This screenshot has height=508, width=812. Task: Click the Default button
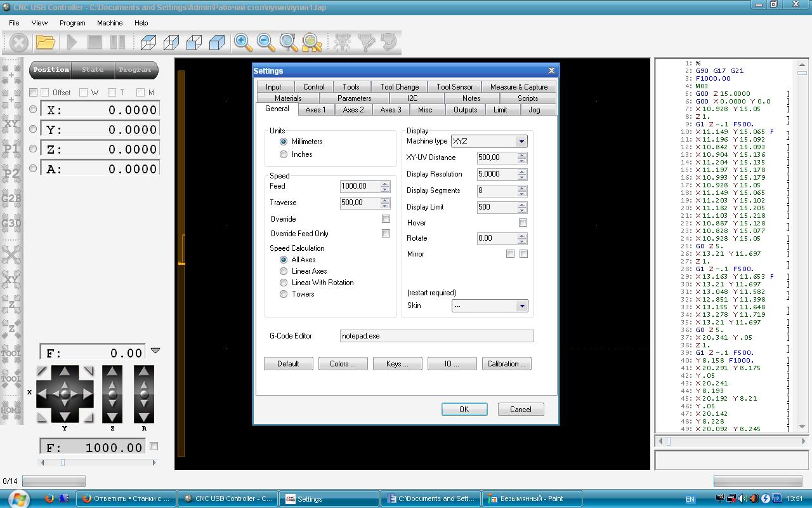(288, 364)
